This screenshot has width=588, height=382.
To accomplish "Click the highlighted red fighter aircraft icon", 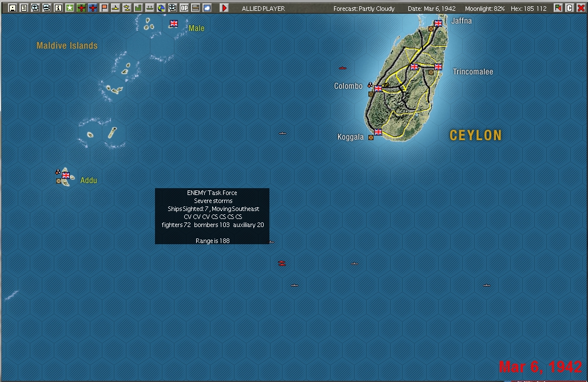I will (81, 7).
